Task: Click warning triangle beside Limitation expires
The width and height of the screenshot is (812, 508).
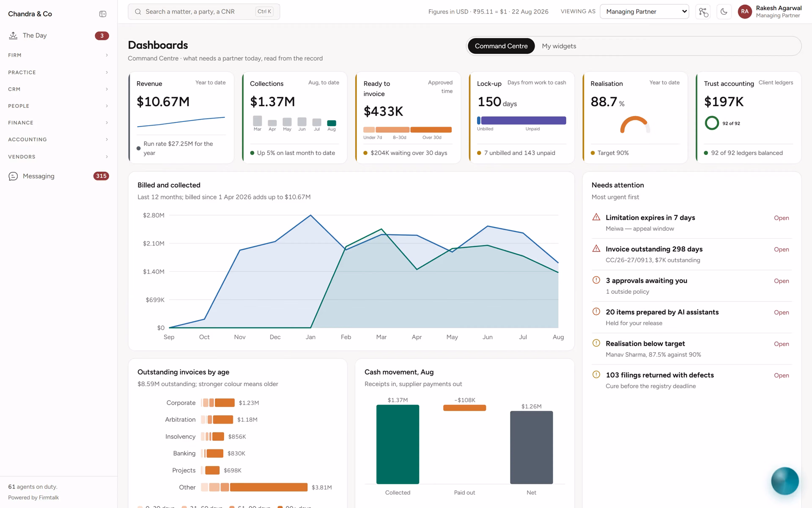Action: point(596,217)
